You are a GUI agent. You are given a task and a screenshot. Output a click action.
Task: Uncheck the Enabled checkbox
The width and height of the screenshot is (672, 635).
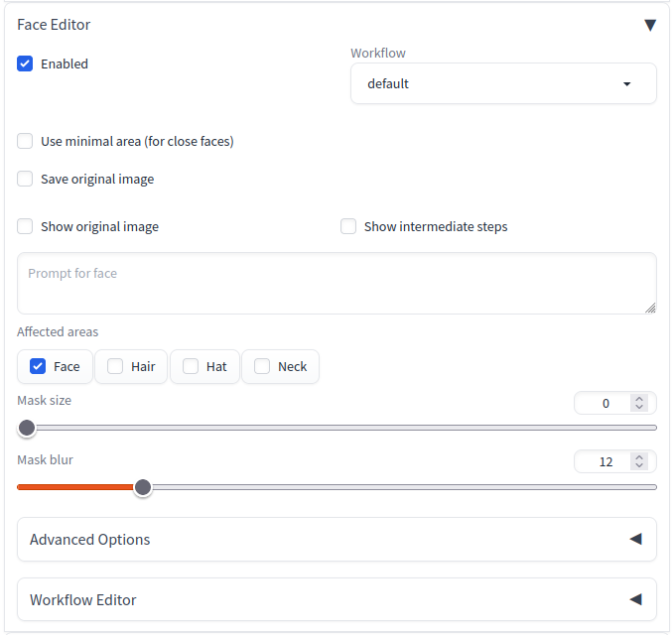(x=25, y=63)
